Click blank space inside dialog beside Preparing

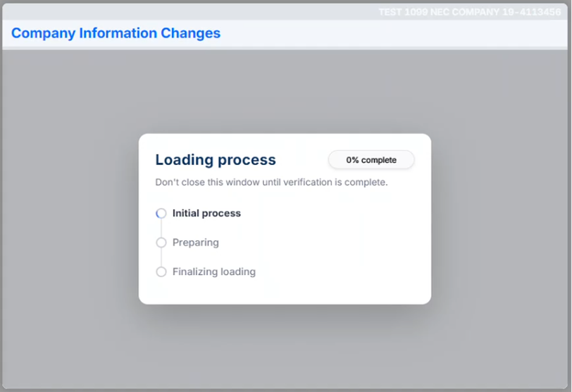329,243
